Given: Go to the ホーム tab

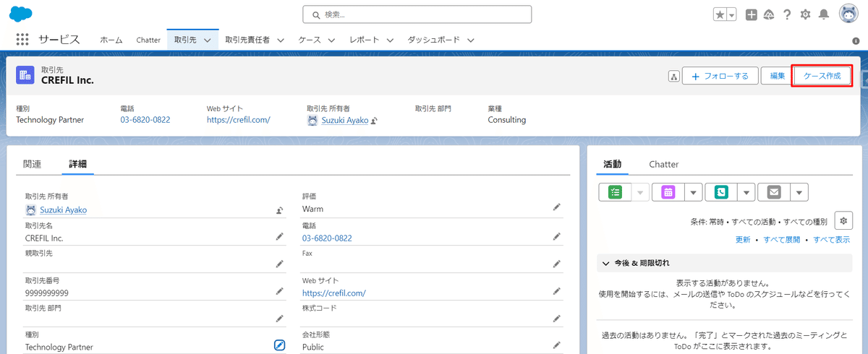Looking at the screenshot, I should [x=111, y=40].
